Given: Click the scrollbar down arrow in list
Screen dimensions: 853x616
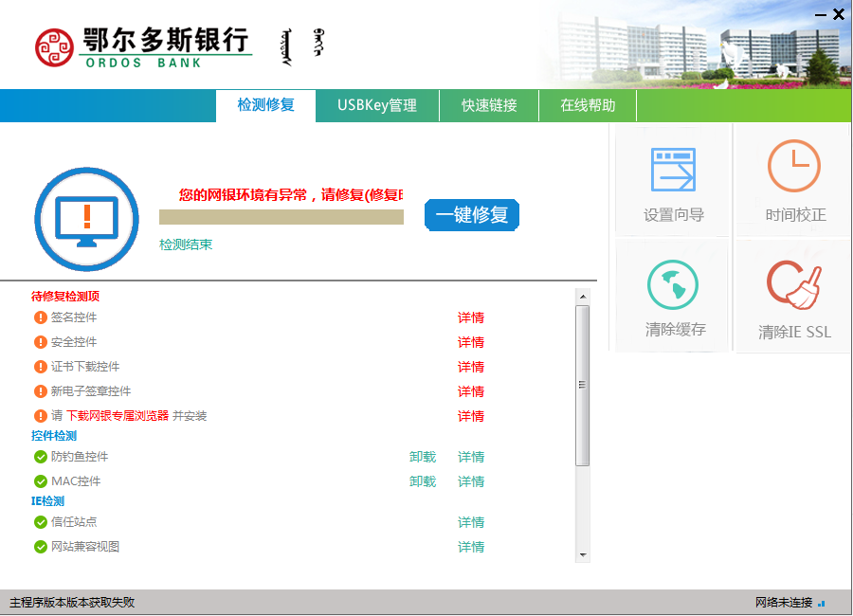Looking at the screenshot, I should click(583, 555).
